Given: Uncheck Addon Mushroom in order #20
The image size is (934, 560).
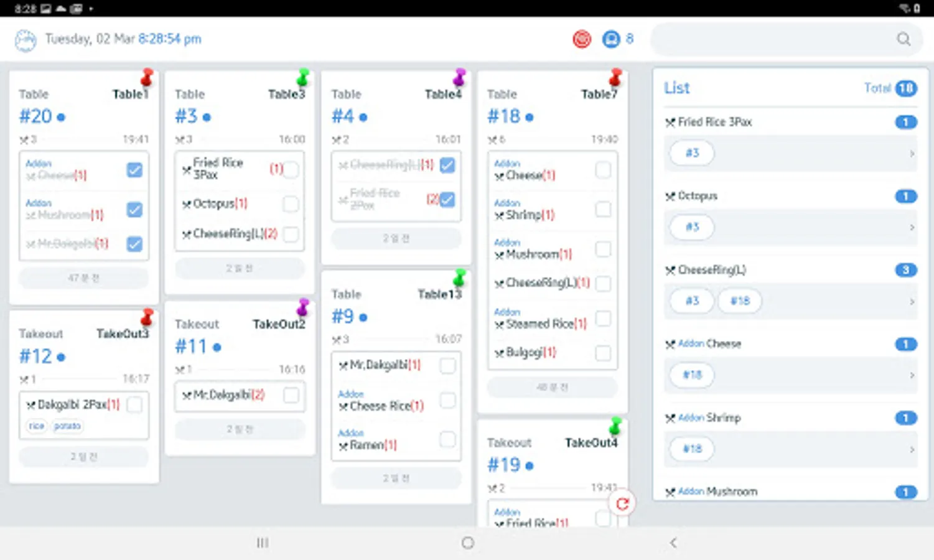Looking at the screenshot, I should pos(134,210).
